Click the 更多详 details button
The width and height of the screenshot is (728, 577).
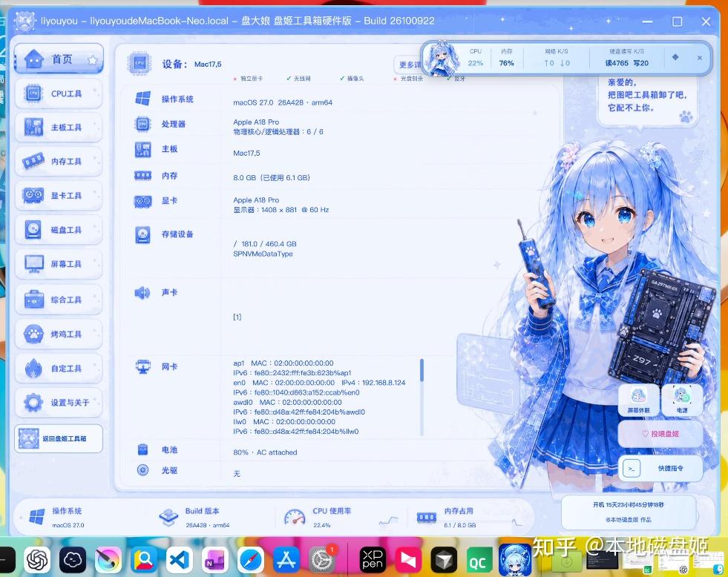tap(408, 65)
